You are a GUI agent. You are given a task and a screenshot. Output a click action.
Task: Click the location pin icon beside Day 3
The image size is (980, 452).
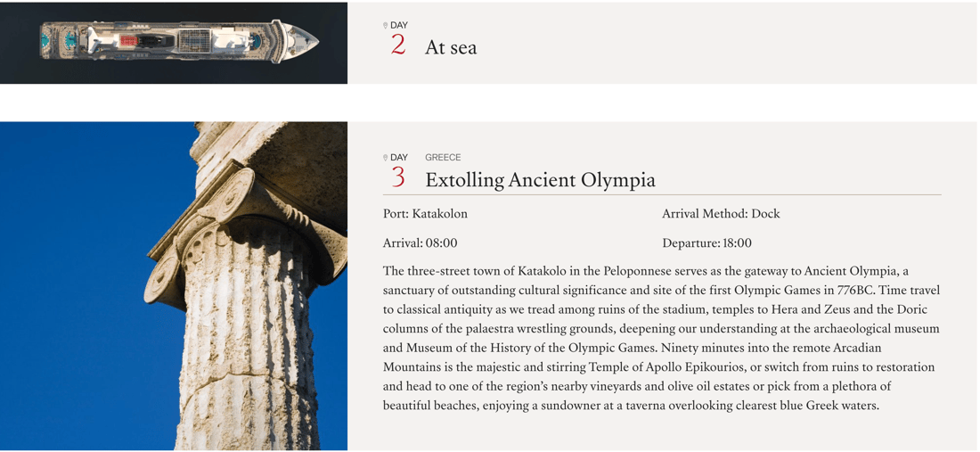[x=386, y=158]
